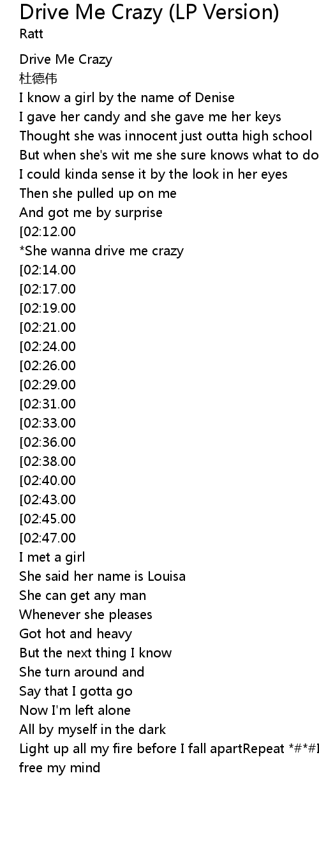Select the line about candy and keys

pos(150,117)
